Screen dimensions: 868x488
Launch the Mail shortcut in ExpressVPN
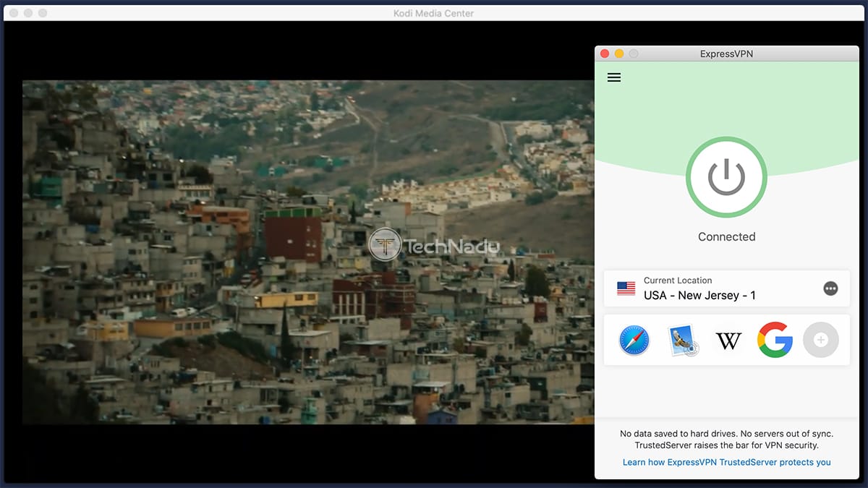(683, 340)
